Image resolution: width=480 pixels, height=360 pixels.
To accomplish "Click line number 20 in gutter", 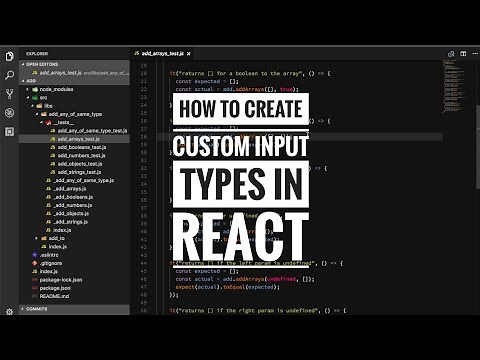I will [x=144, y=73].
